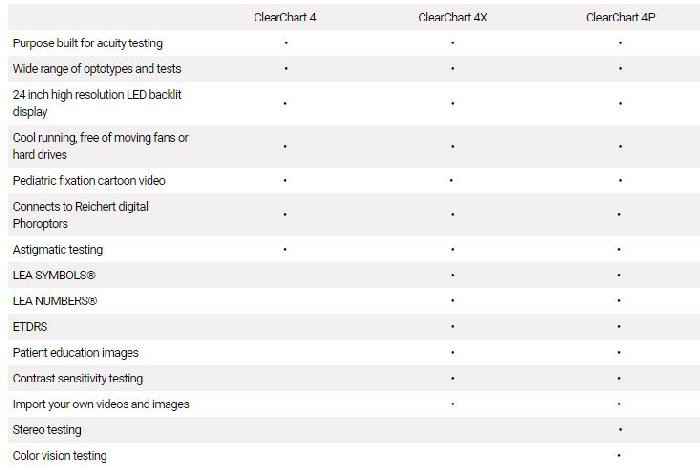
Task: Click the "Patient education images" feature text
Action: [76, 353]
